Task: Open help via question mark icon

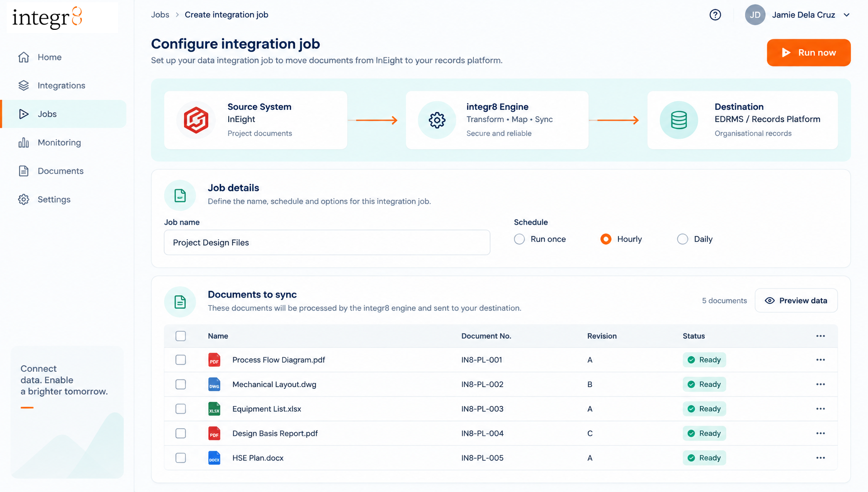Action: (715, 15)
